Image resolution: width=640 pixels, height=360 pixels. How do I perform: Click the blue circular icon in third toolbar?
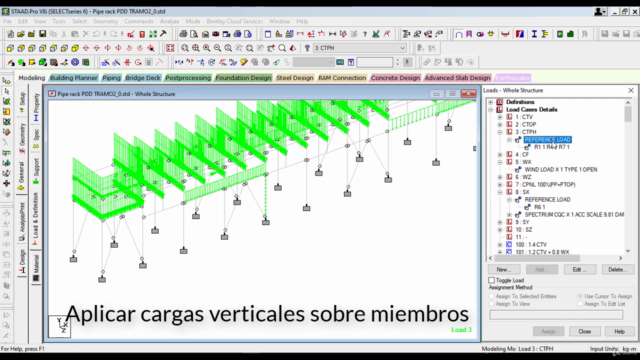[x=75, y=62]
